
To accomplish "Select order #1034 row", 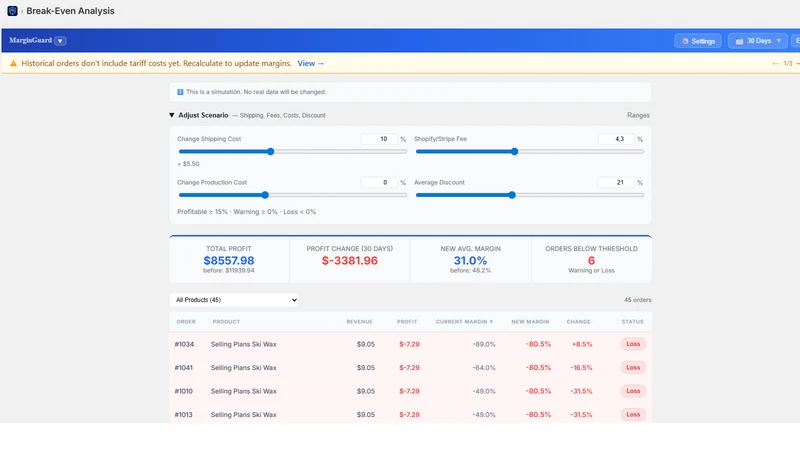I will pyautogui.click(x=410, y=344).
